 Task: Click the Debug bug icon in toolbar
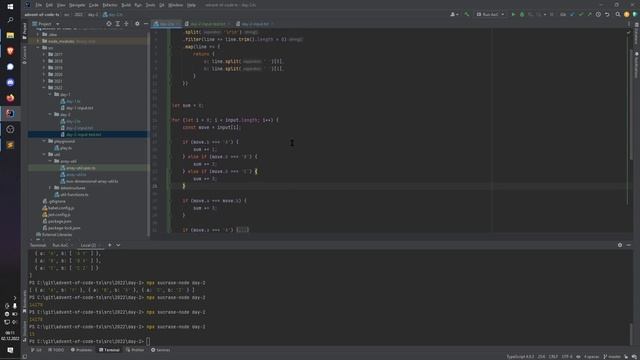pos(522,15)
